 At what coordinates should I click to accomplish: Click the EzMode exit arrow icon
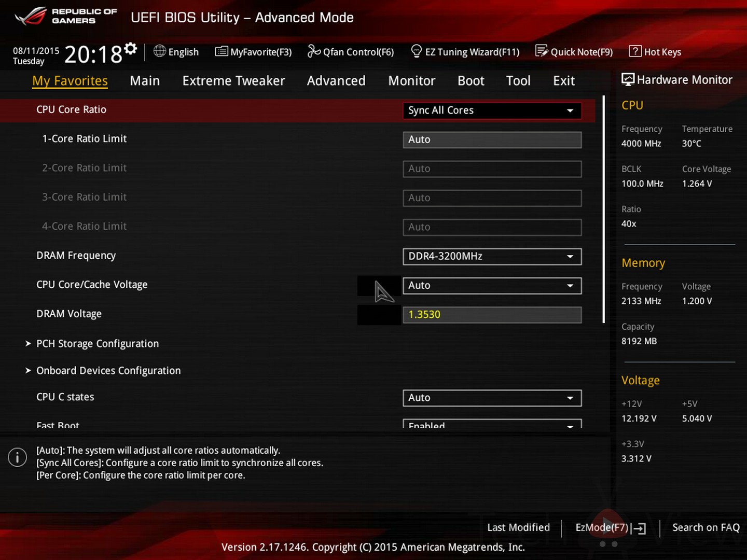[x=640, y=528]
